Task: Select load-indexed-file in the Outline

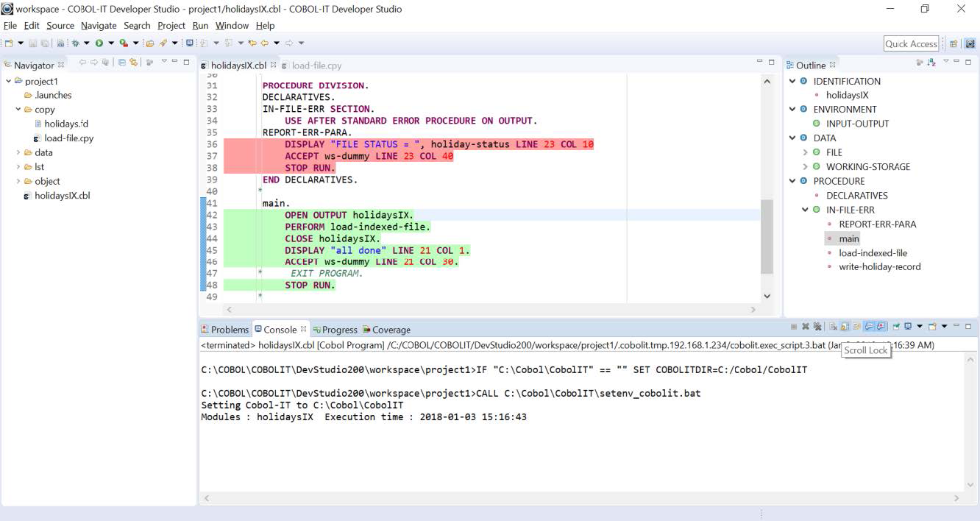Action: [873, 252]
